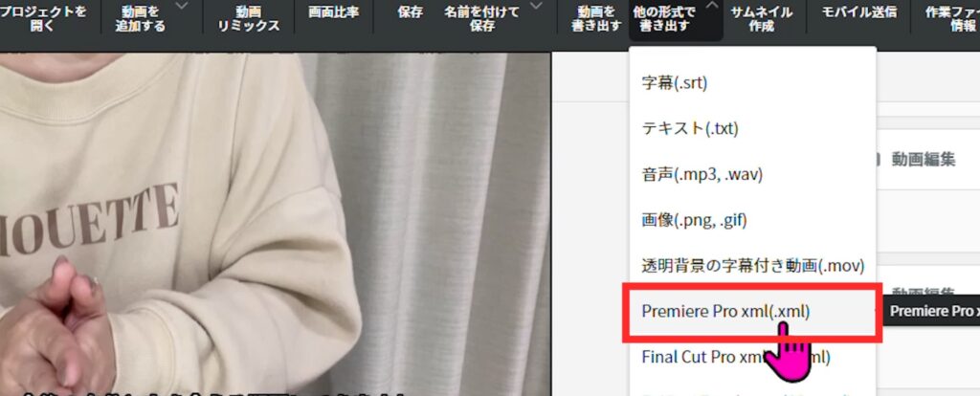Click the 保存 button
Viewport: 980px width, 396px height.
(x=410, y=11)
